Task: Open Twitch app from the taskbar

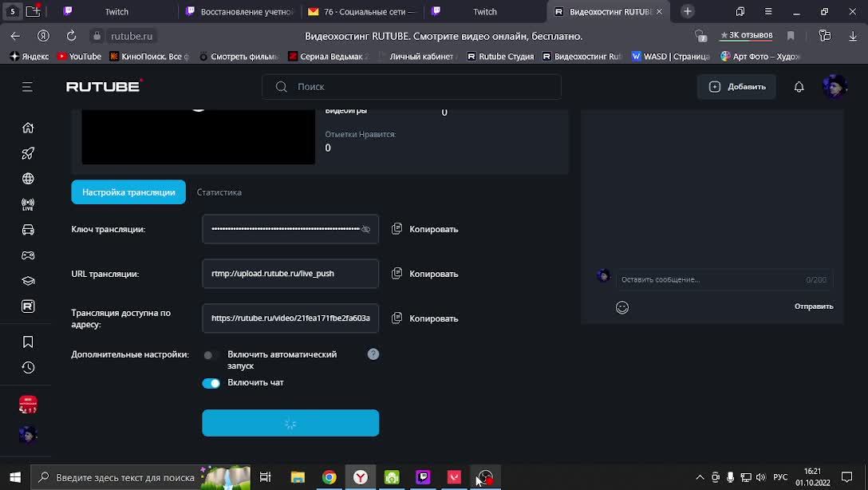Action: pos(423,477)
